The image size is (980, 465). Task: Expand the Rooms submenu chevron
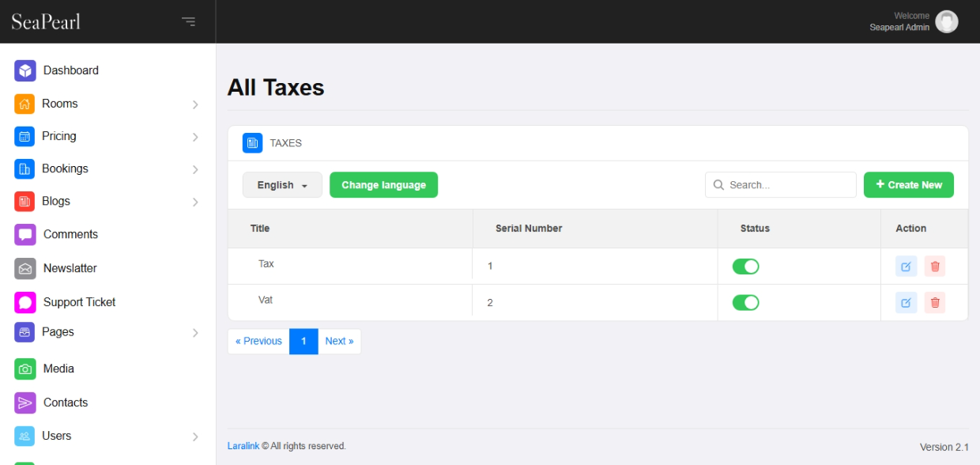coord(195,104)
